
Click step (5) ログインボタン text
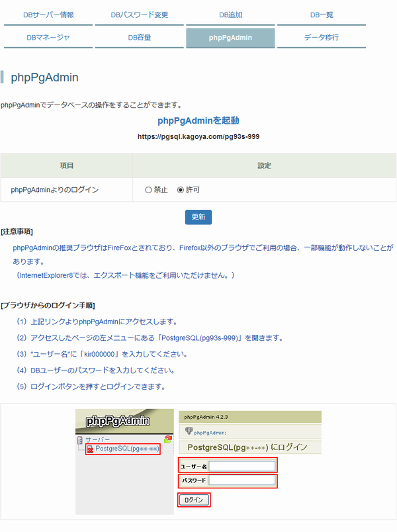91,386
